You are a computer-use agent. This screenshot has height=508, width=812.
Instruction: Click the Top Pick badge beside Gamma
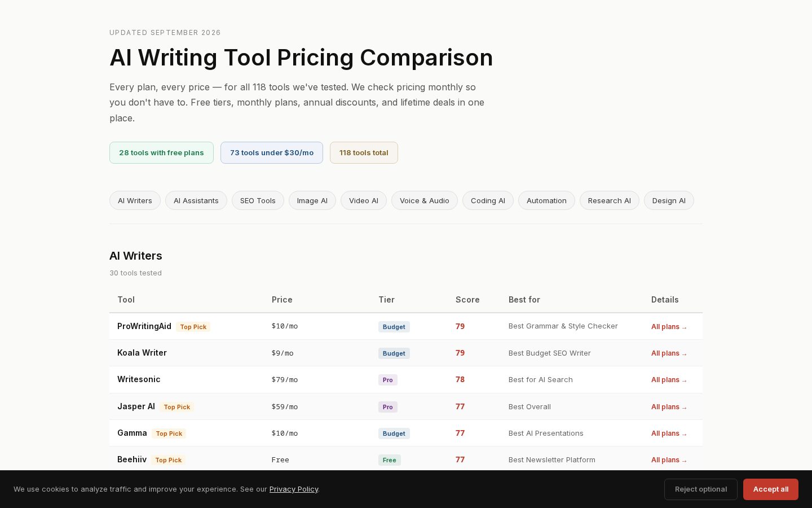pos(169,433)
